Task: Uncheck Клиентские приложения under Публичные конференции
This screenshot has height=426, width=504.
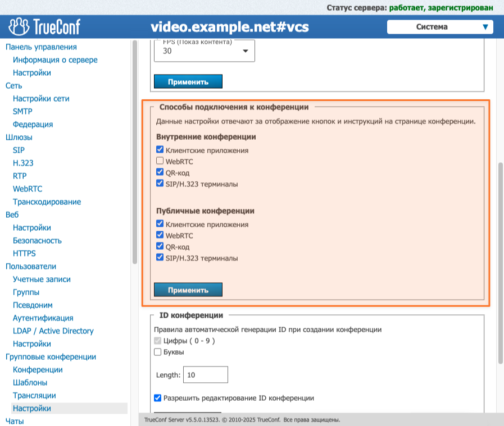Action: click(x=160, y=223)
